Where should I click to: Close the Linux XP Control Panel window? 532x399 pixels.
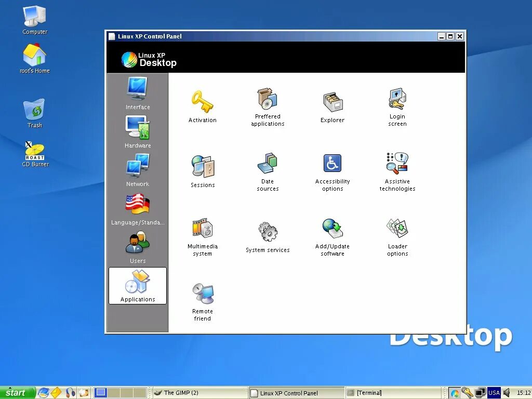tap(460, 36)
